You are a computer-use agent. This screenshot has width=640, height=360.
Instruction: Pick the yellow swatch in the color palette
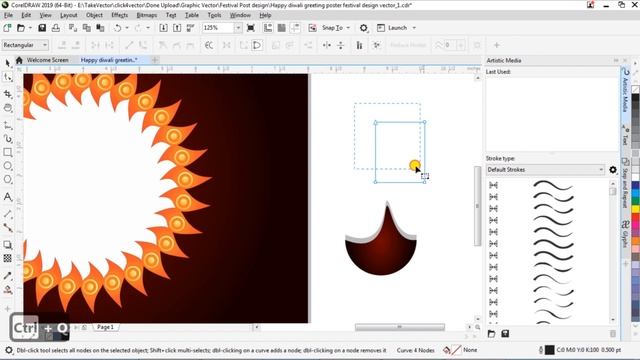[x=636, y=209]
